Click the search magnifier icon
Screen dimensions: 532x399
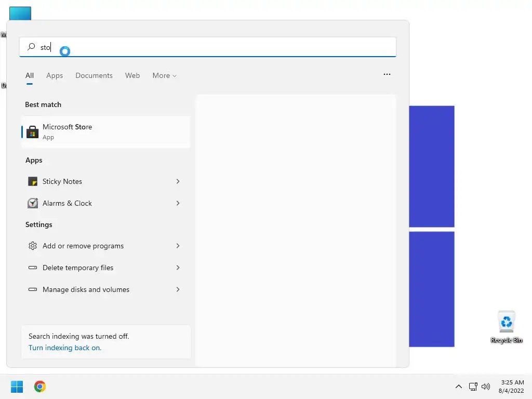(x=31, y=46)
